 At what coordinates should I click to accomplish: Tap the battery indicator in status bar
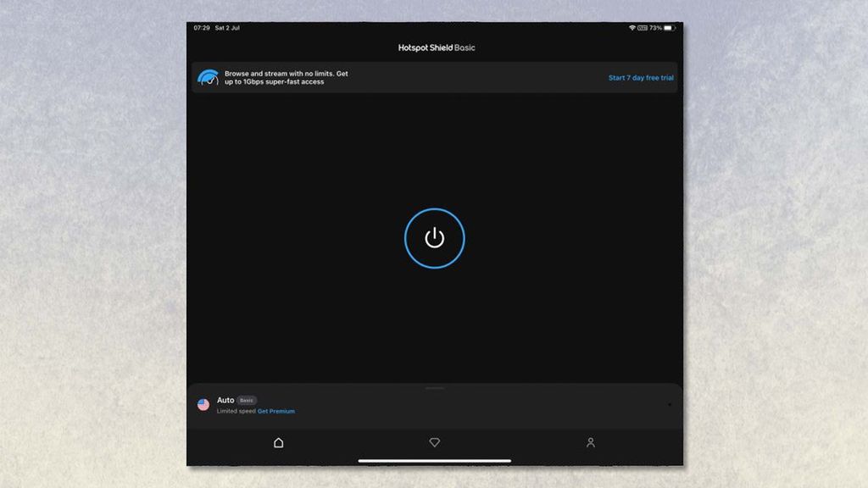click(670, 26)
